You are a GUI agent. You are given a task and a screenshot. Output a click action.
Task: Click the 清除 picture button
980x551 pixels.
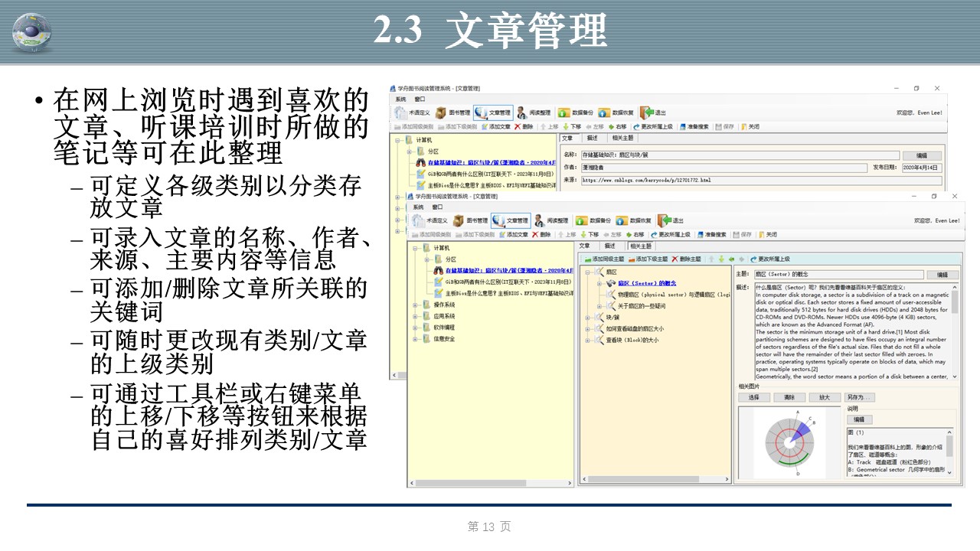coord(789,397)
